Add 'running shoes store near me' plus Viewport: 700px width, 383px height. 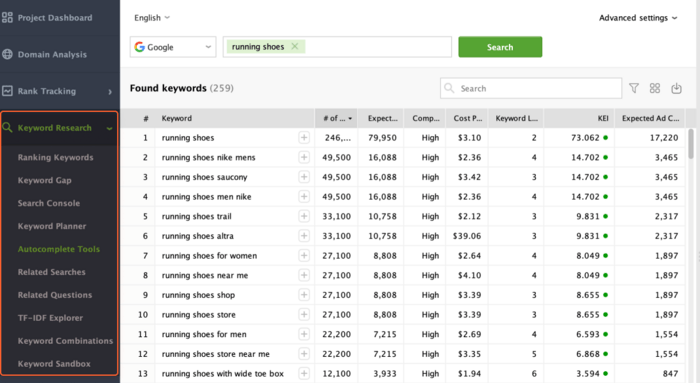(304, 354)
